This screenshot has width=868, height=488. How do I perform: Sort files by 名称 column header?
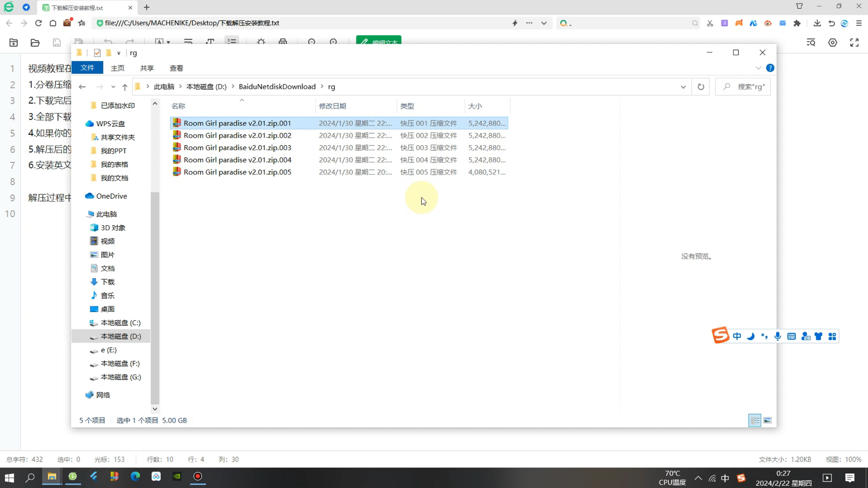click(x=242, y=106)
